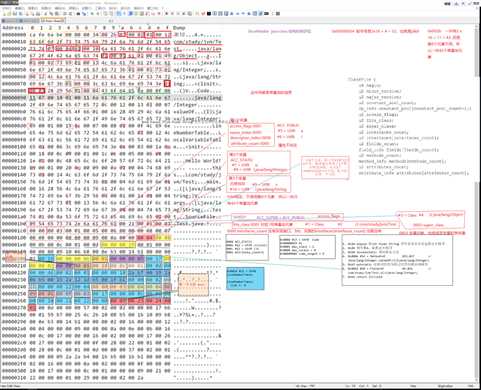Toggle Word Wrap in the toolbar

(118, 14)
